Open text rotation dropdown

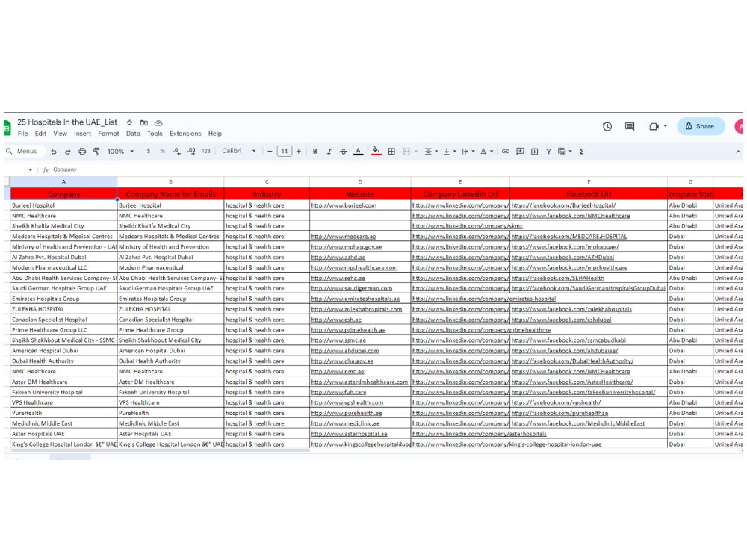pos(486,152)
